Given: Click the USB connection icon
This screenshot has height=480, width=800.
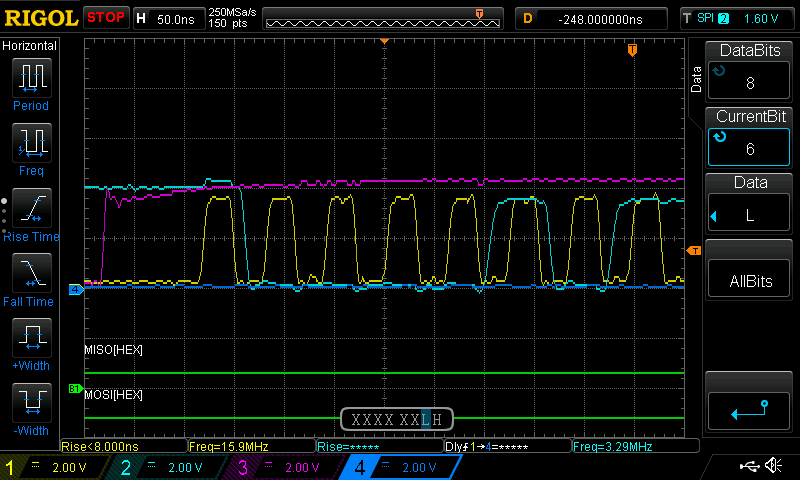Looking at the screenshot, I should point(749,466).
